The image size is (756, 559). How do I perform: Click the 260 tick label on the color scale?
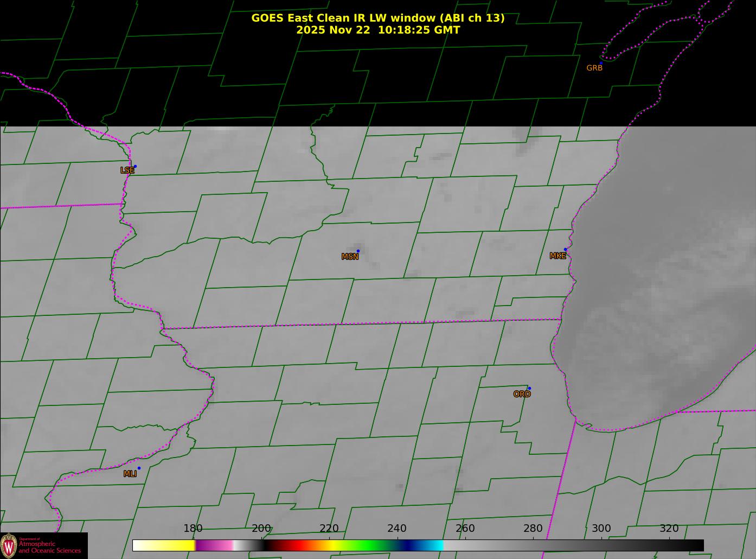click(x=465, y=528)
